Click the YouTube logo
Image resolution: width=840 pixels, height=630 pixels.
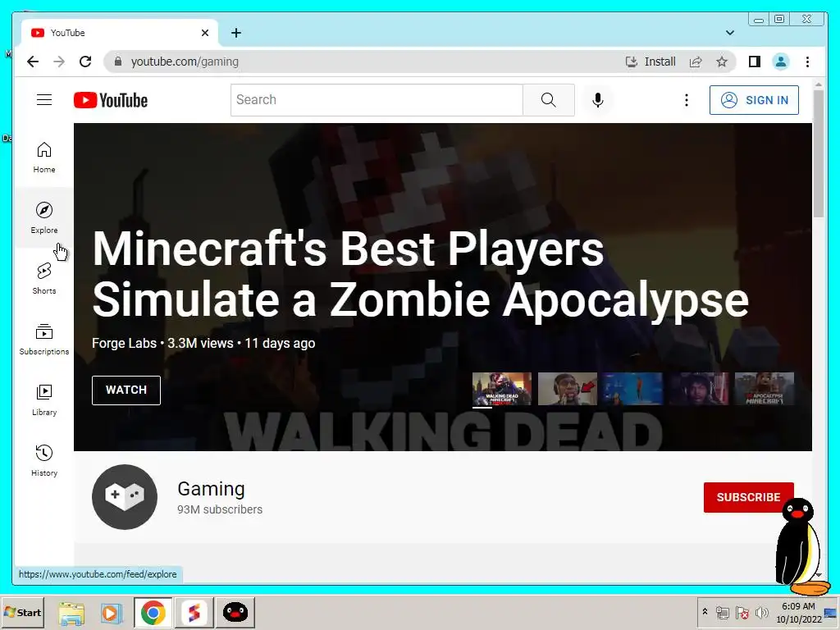(x=111, y=100)
